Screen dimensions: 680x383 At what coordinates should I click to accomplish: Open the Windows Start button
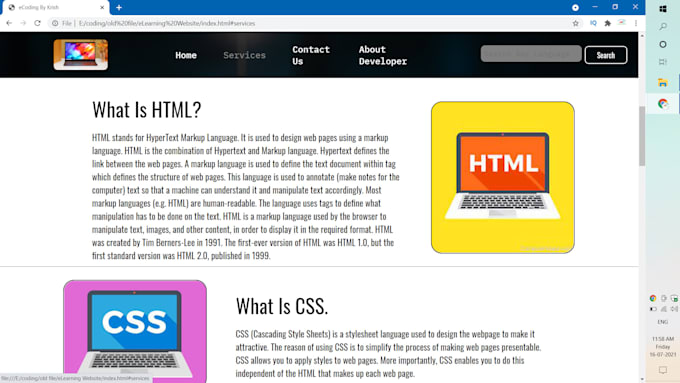(663, 9)
